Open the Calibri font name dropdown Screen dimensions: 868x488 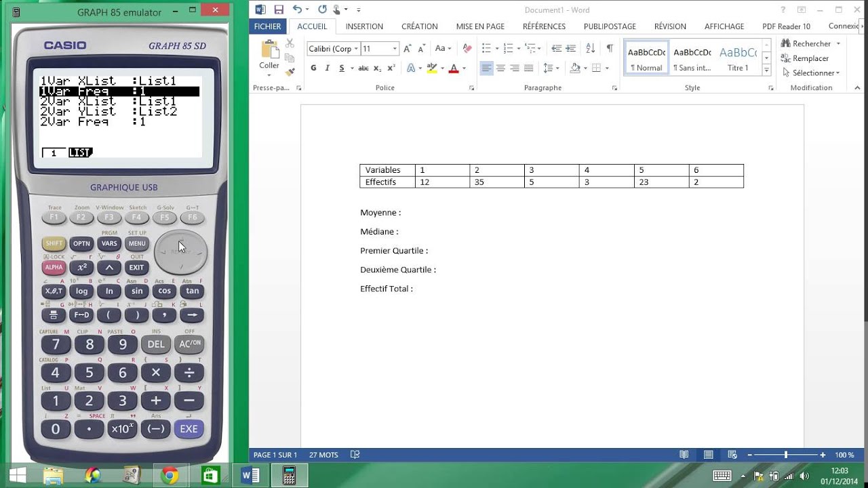click(x=355, y=49)
